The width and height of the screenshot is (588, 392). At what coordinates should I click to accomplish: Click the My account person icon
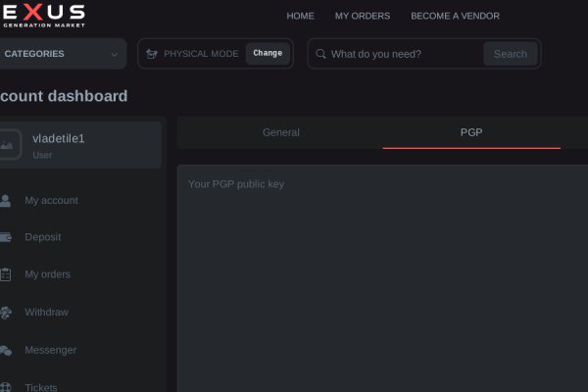(5, 201)
